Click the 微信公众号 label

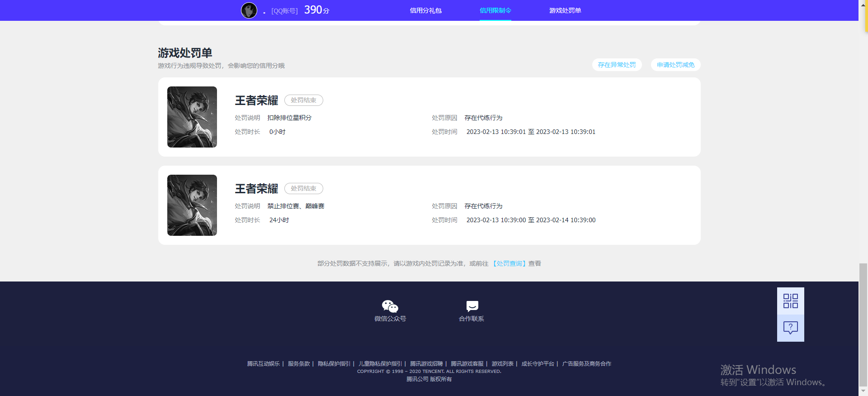(390, 319)
